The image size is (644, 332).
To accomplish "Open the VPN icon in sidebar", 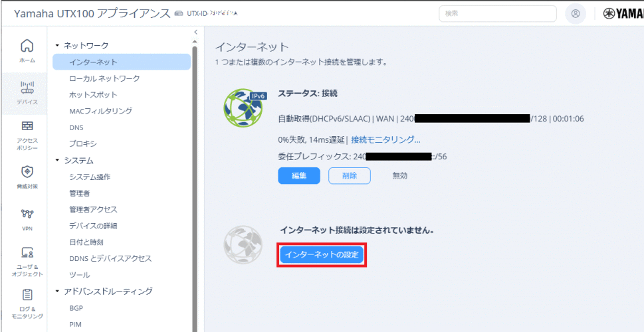I will click(x=27, y=214).
